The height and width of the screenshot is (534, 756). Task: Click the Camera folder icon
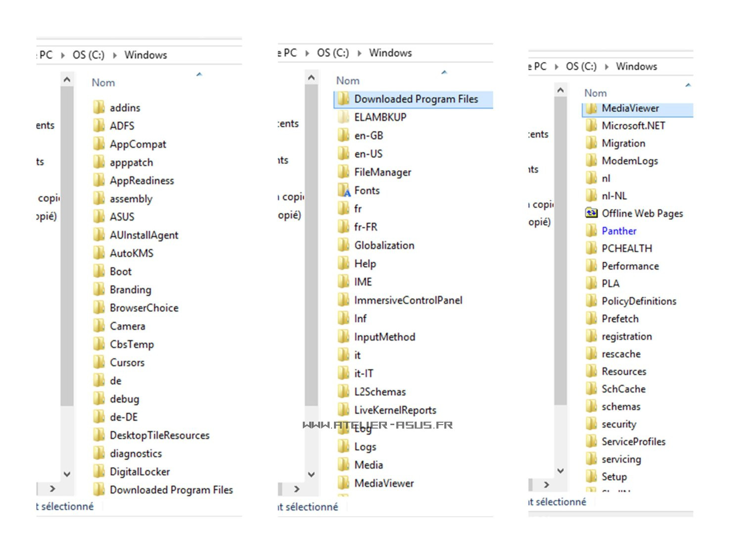pos(99,326)
